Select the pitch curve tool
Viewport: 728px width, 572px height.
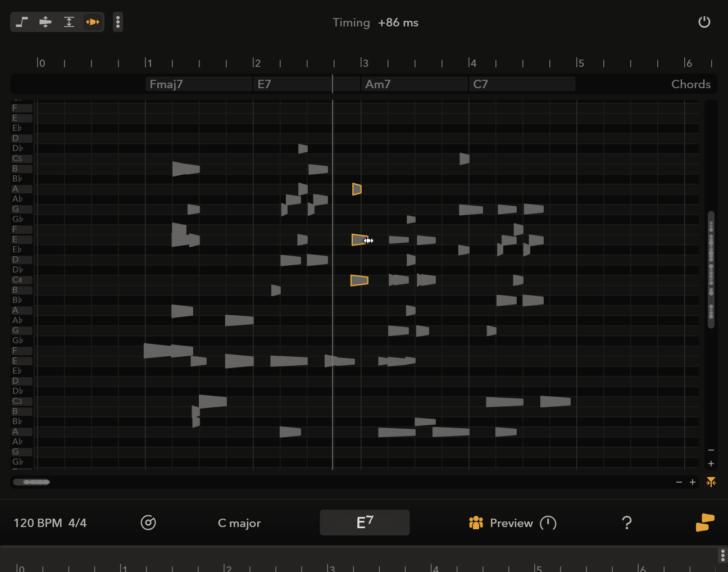click(x=22, y=22)
